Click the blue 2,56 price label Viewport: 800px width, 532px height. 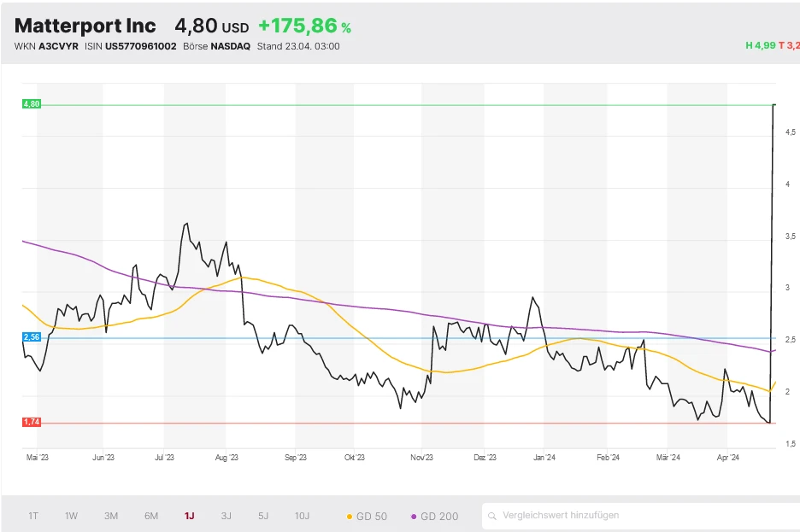click(31, 338)
